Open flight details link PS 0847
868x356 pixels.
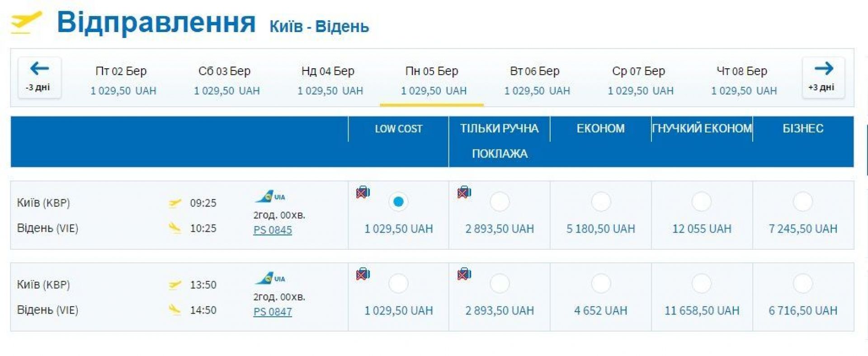273,312
